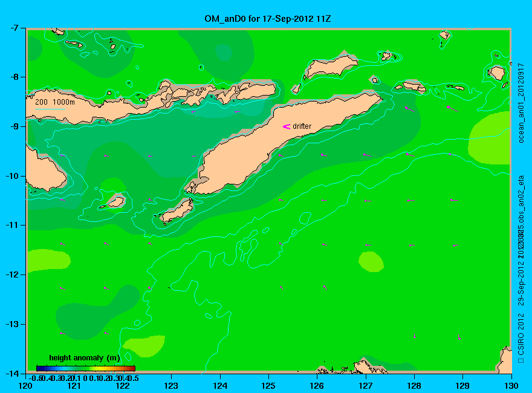The height and width of the screenshot is (393, 532).
Task: Click the longitude label "120"
Action: tap(25, 386)
